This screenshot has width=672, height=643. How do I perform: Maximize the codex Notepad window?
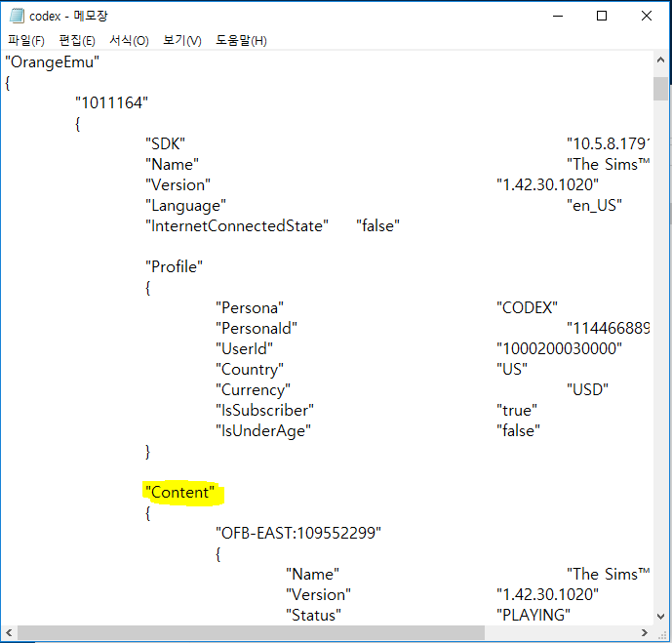602,16
